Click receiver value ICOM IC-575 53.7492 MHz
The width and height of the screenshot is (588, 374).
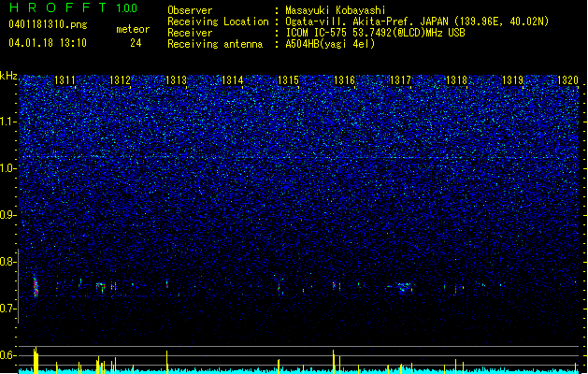(x=375, y=33)
